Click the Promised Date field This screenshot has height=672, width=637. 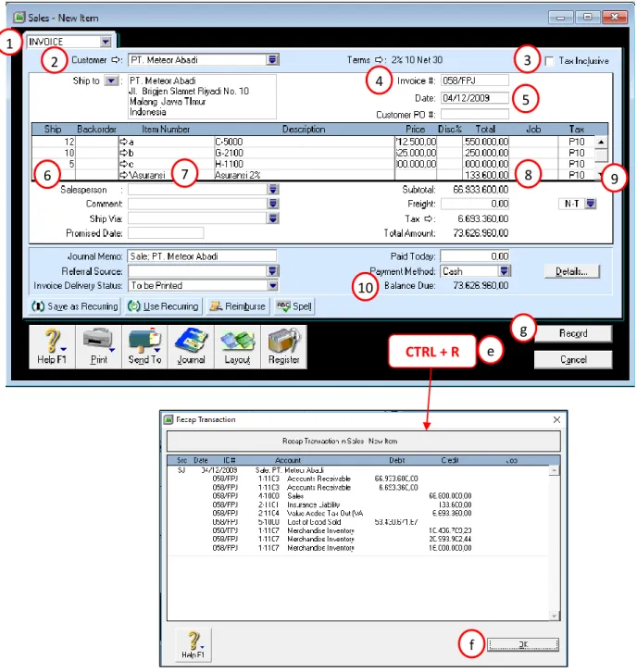point(166,233)
